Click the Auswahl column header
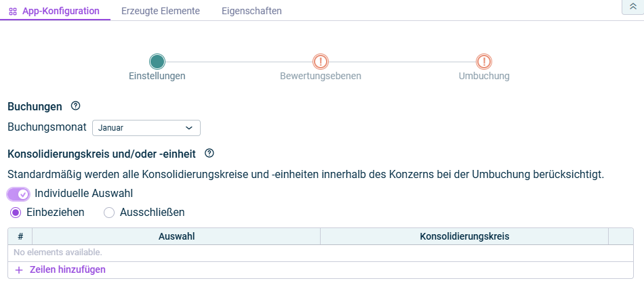The width and height of the screenshot is (644, 285). (x=176, y=236)
